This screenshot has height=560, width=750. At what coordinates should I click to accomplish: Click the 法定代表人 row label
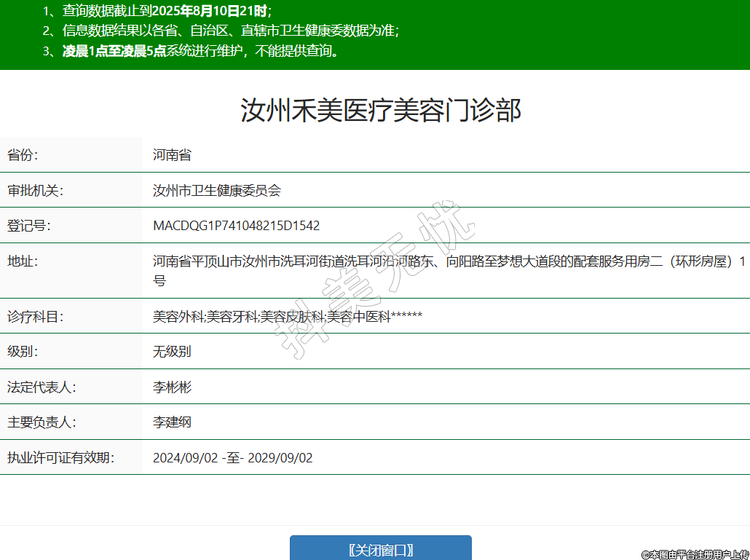(x=42, y=387)
